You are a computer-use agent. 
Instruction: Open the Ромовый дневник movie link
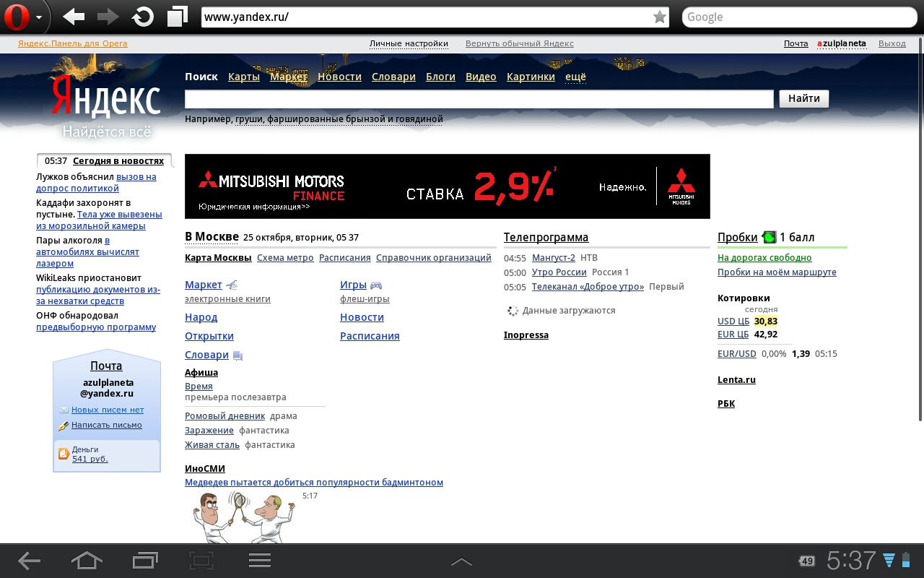pyautogui.click(x=225, y=416)
